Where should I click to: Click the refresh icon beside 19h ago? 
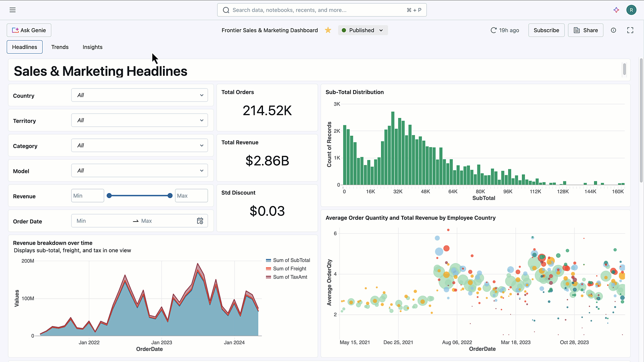(x=493, y=30)
